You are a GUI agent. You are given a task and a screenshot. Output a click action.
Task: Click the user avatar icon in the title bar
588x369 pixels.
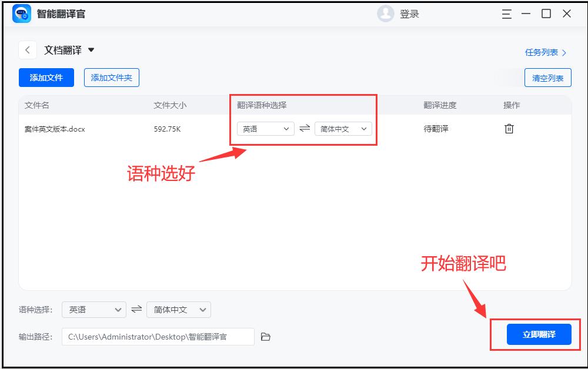385,13
